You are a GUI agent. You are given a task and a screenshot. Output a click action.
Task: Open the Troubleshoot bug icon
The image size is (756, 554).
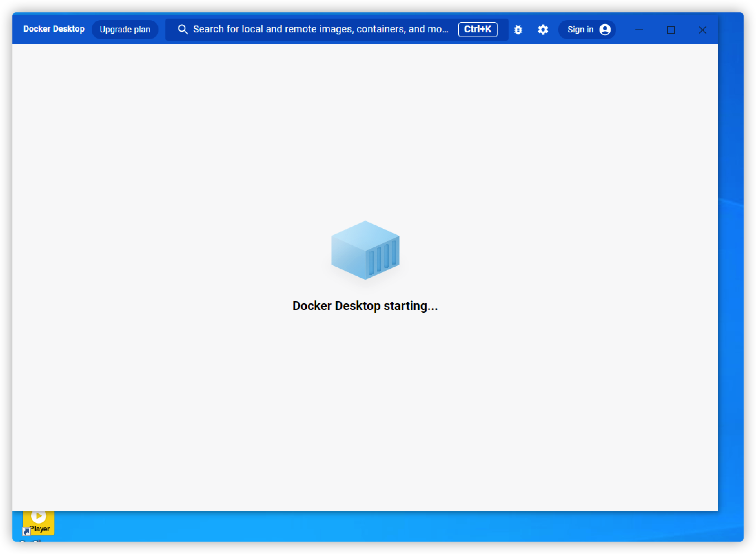[x=518, y=30]
